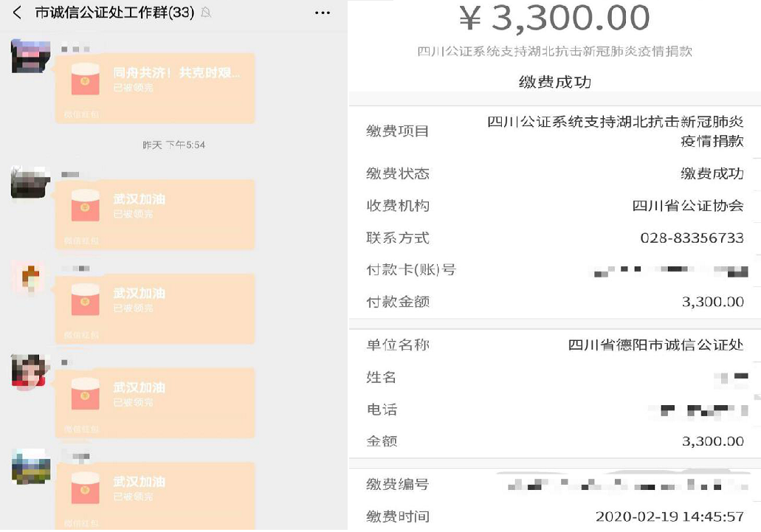The height and width of the screenshot is (532, 761).
Task: Tap the avatar of woman in red
Action: click(31, 373)
